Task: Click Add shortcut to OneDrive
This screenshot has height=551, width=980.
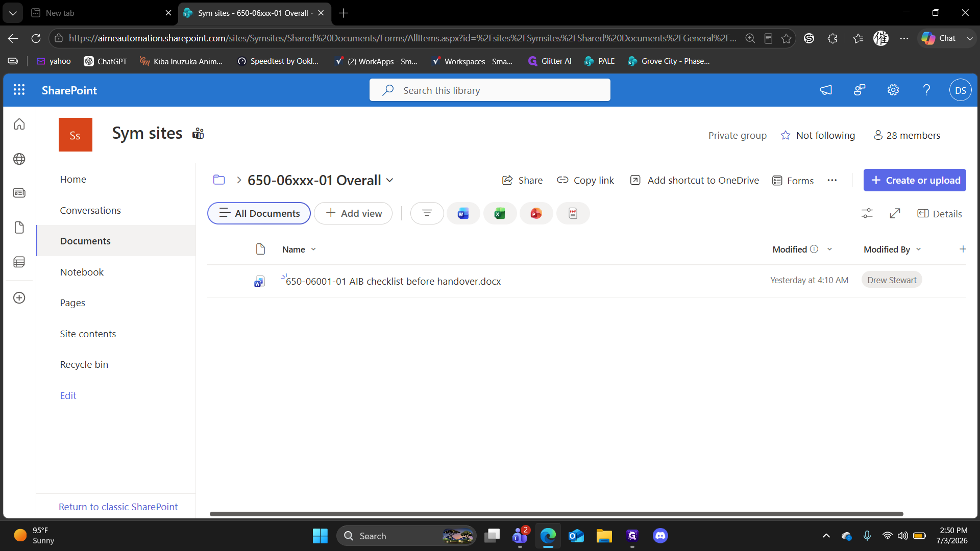Action: pos(694,180)
